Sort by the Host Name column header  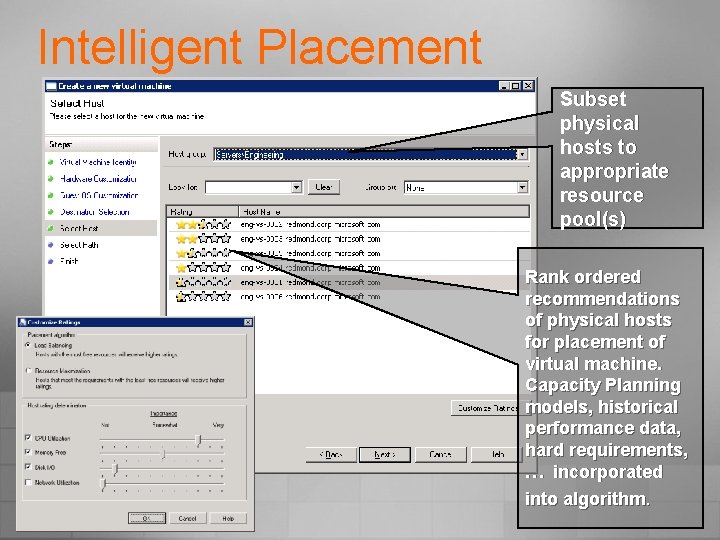(x=384, y=212)
